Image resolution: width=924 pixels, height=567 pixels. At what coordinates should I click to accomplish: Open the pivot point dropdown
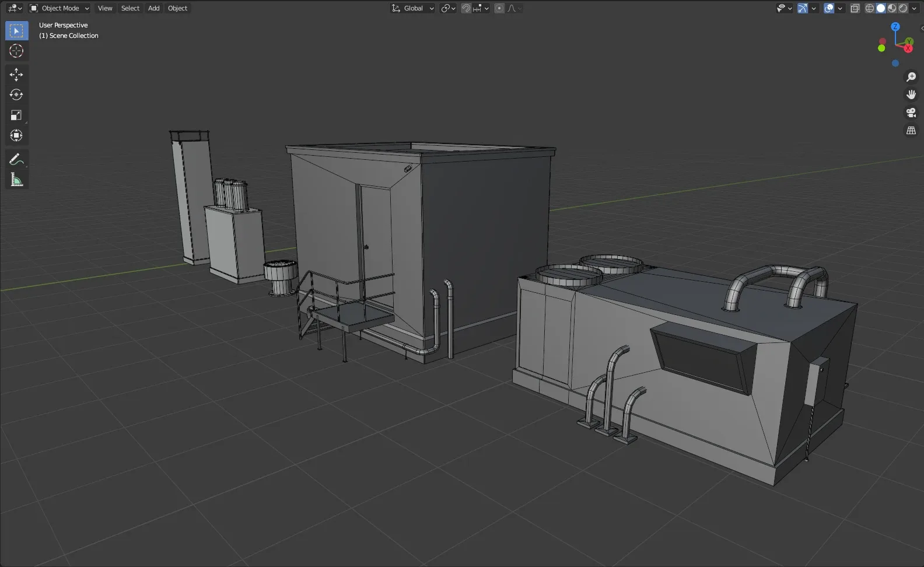coord(448,8)
